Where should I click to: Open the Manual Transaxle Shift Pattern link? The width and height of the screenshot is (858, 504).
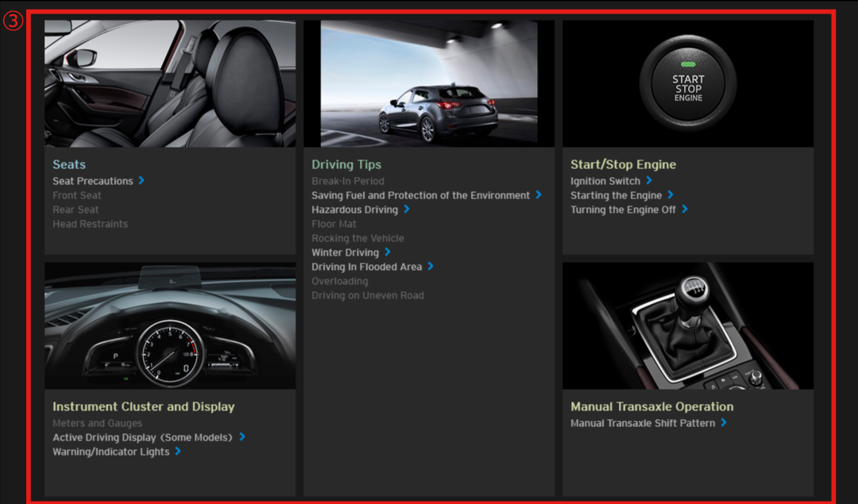643,423
